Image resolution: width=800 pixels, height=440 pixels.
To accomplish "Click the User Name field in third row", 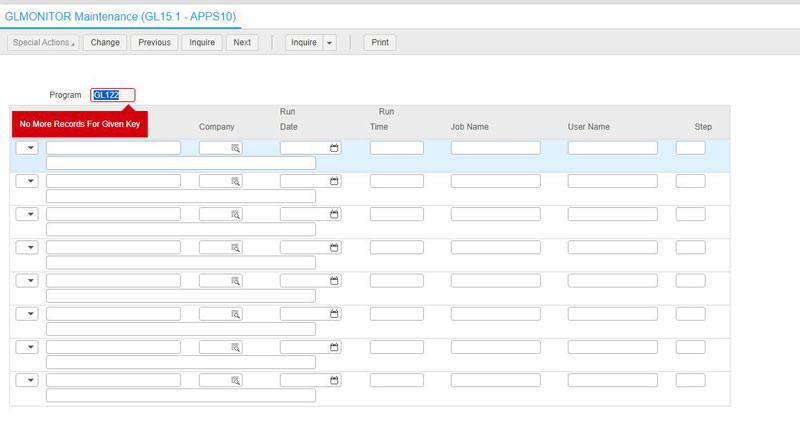I will click(x=613, y=214).
